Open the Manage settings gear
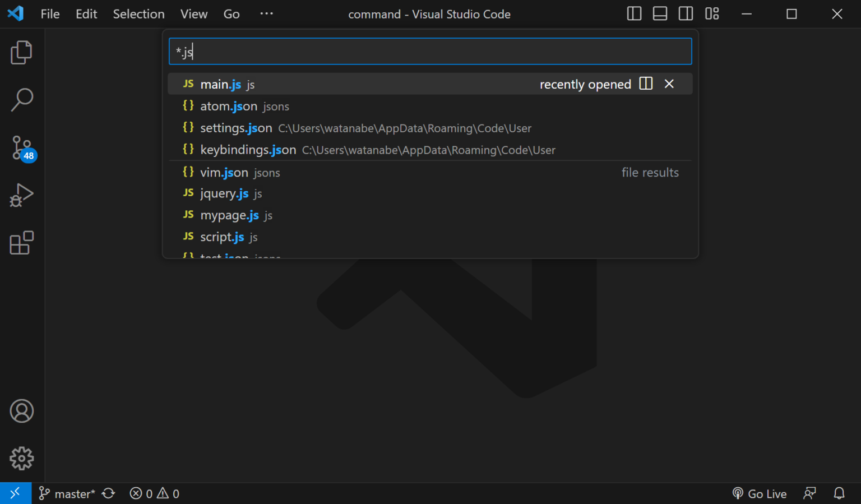 pos(21,458)
